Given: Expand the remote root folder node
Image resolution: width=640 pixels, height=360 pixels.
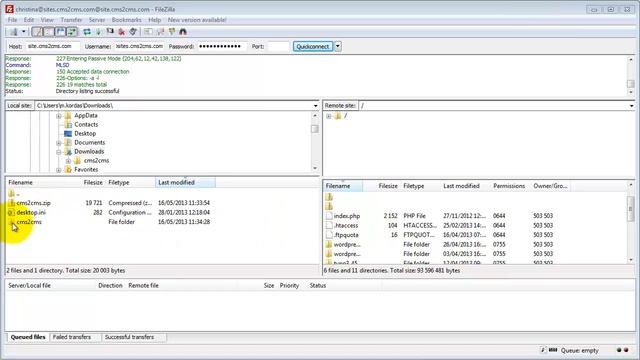Looking at the screenshot, I should (329, 116).
